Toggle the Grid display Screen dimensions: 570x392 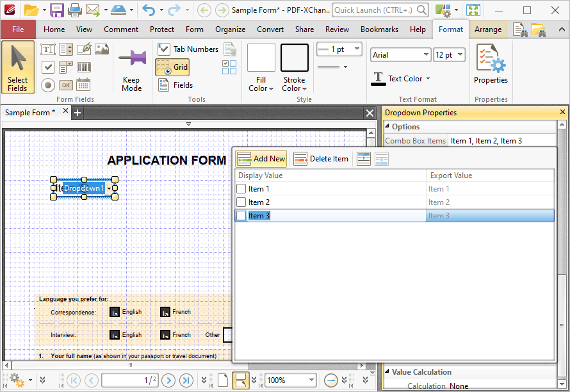(x=173, y=67)
